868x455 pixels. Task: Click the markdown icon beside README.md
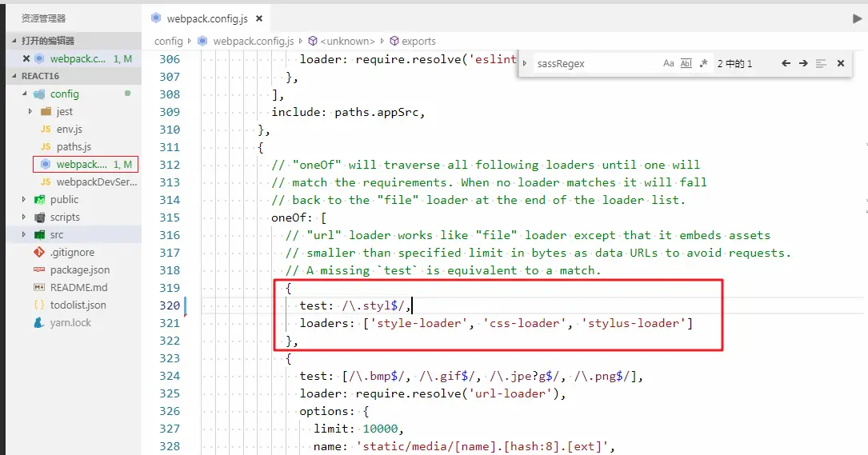pyautogui.click(x=39, y=287)
